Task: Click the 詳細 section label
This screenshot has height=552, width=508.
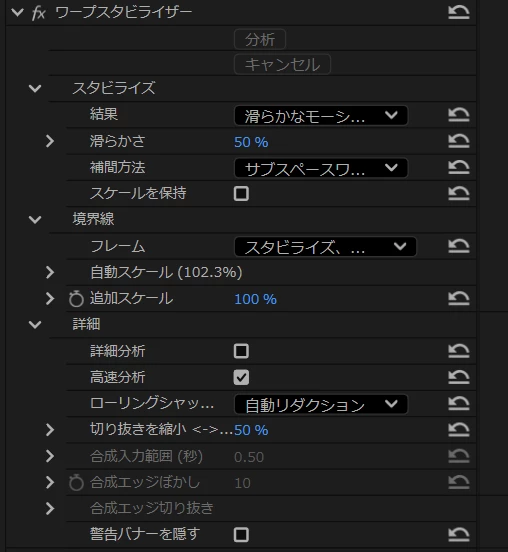Action: pyautogui.click(x=86, y=324)
